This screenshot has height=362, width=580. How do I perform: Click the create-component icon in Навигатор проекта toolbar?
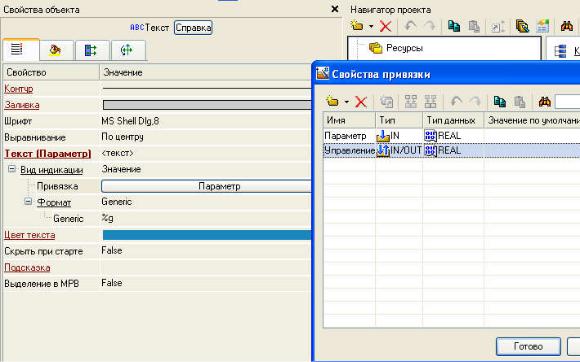(x=357, y=26)
